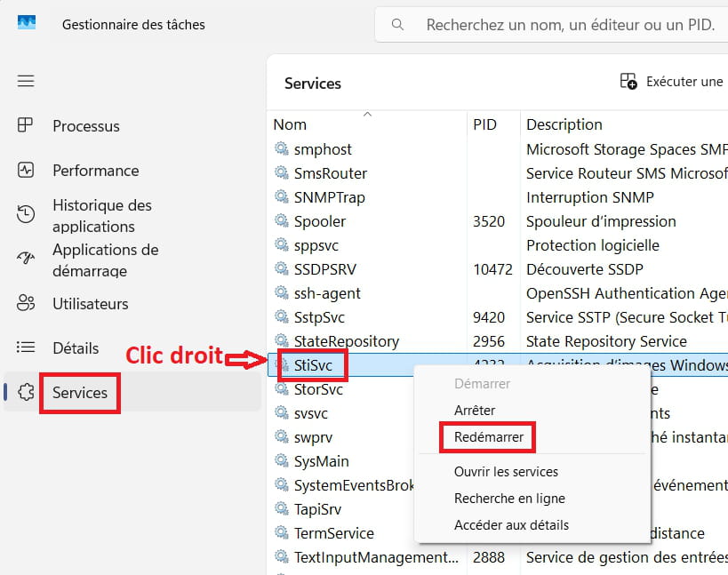
Task: Click description Protection logicielle
Action: [x=592, y=245]
